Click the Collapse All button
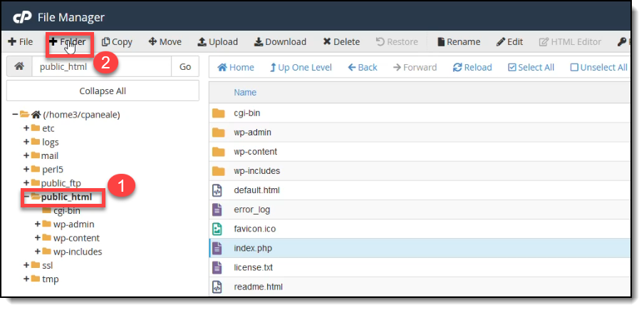 103,91
